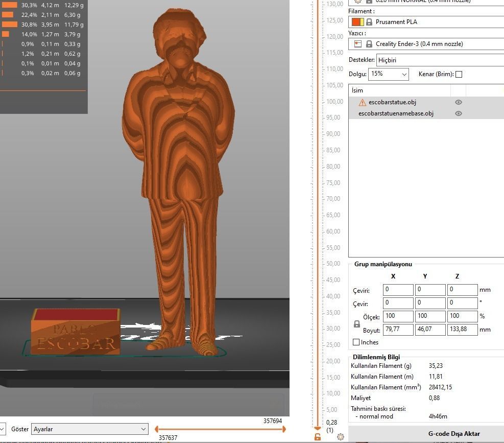Open the Dolgu 15% infill dropdown
The width and height of the screenshot is (504, 443).
click(388, 74)
